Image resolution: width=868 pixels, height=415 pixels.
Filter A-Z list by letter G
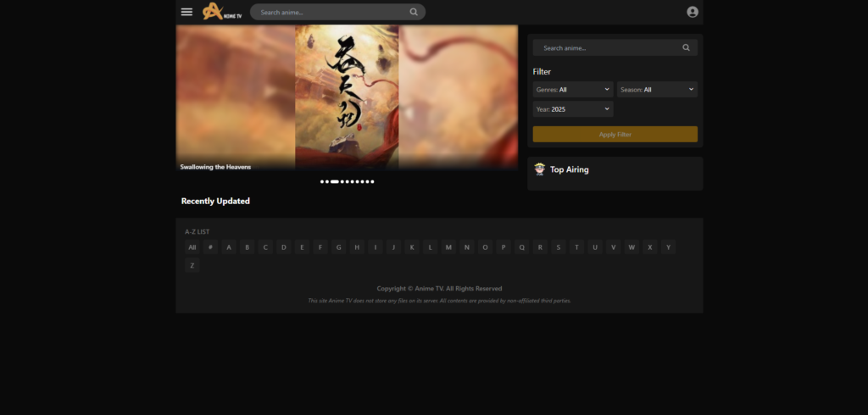tap(338, 247)
